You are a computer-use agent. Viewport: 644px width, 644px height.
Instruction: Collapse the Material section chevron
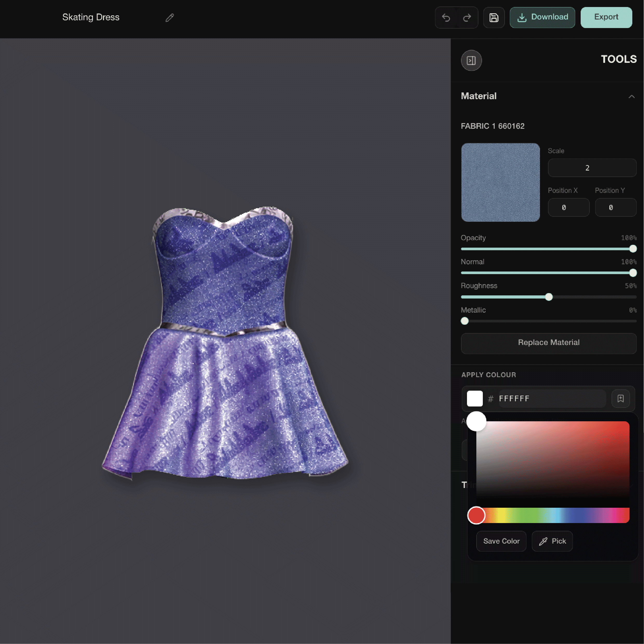click(631, 97)
